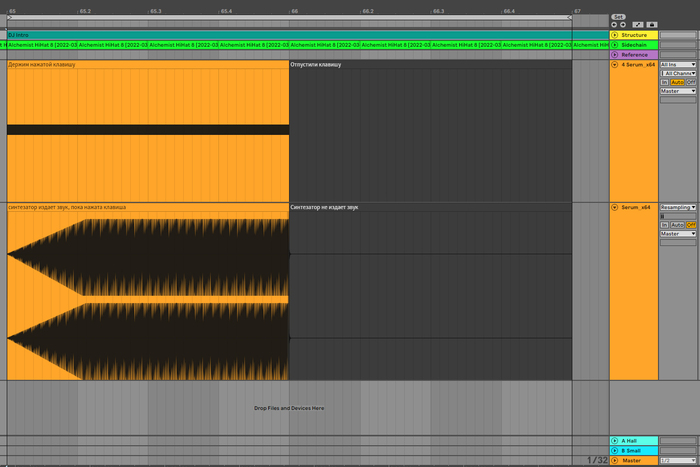Unfold the Sidechain track
Image resolution: width=700 pixels, height=467 pixels.
point(614,45)
